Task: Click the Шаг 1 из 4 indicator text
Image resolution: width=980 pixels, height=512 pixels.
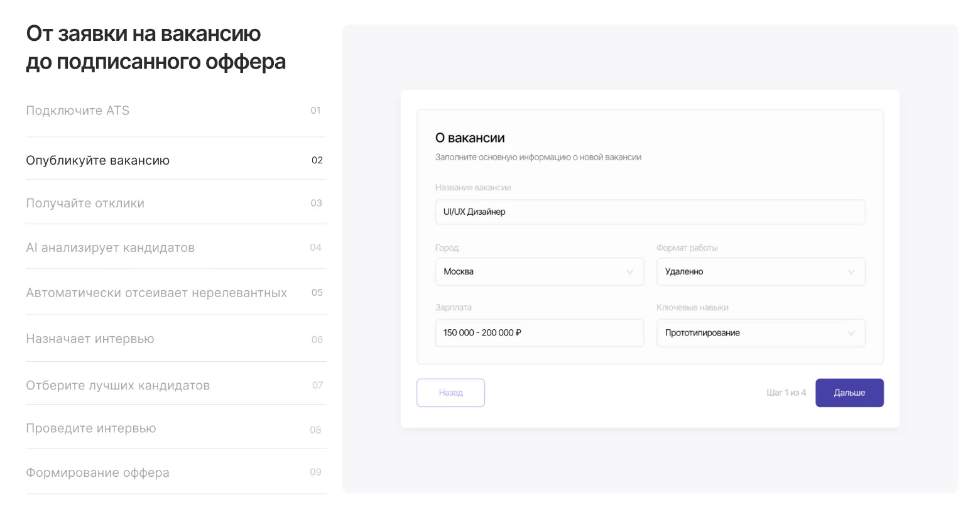Action: coord(786,393)
